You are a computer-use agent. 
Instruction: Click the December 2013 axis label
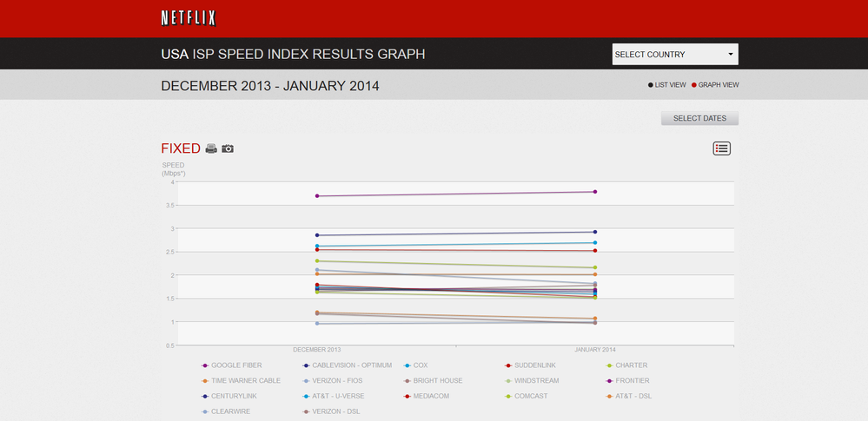click(316, 350)
